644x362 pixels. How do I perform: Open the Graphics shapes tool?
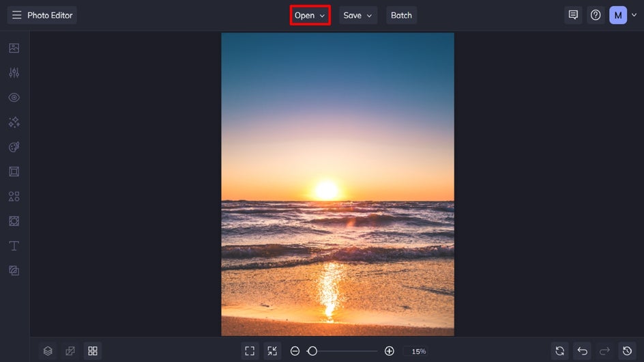(14, 196)
